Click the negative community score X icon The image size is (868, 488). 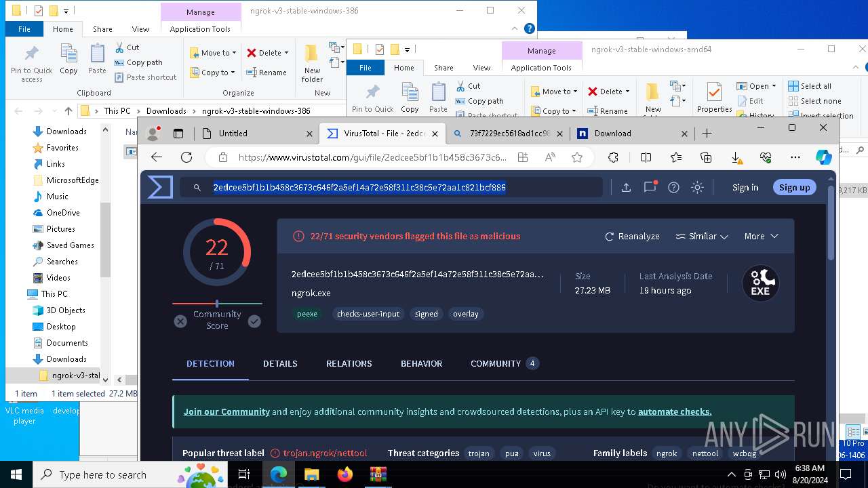[180, 321]
